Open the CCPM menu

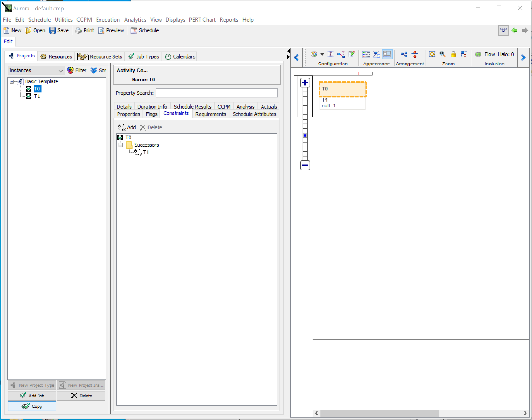point(84,20)
